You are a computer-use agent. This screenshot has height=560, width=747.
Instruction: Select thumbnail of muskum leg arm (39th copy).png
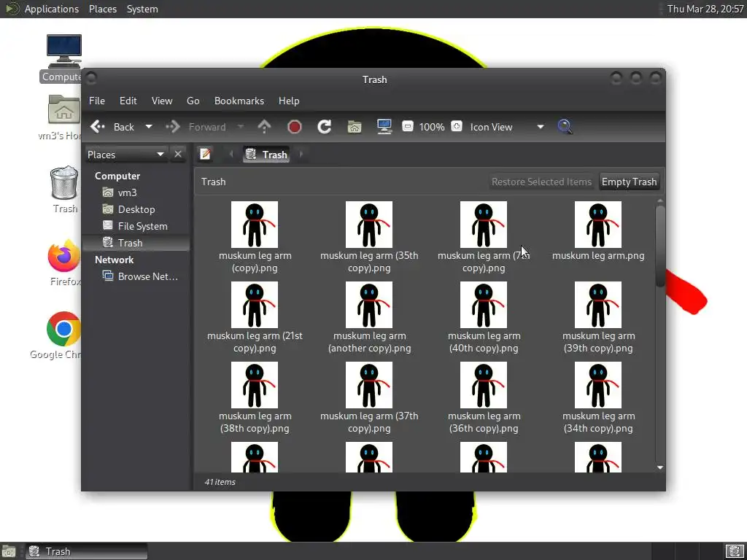coord(598,305)
